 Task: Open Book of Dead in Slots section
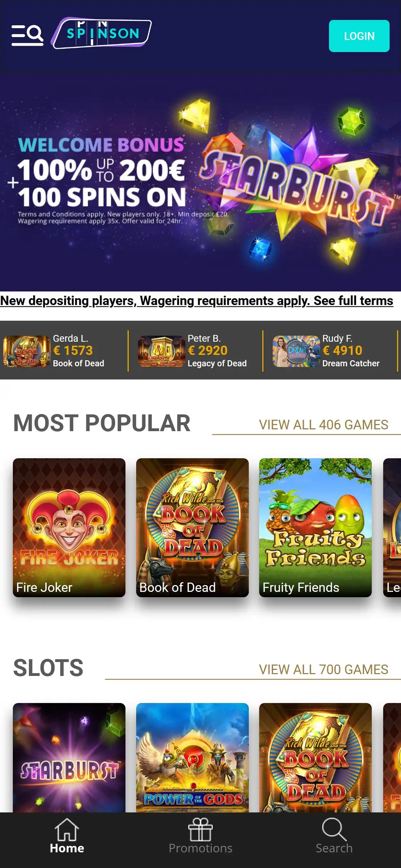(315, 758)
